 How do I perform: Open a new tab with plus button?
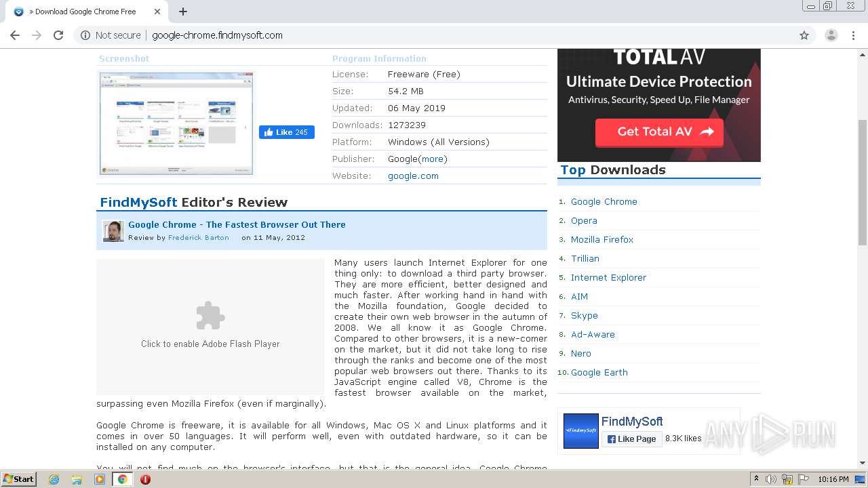point(183,12)
